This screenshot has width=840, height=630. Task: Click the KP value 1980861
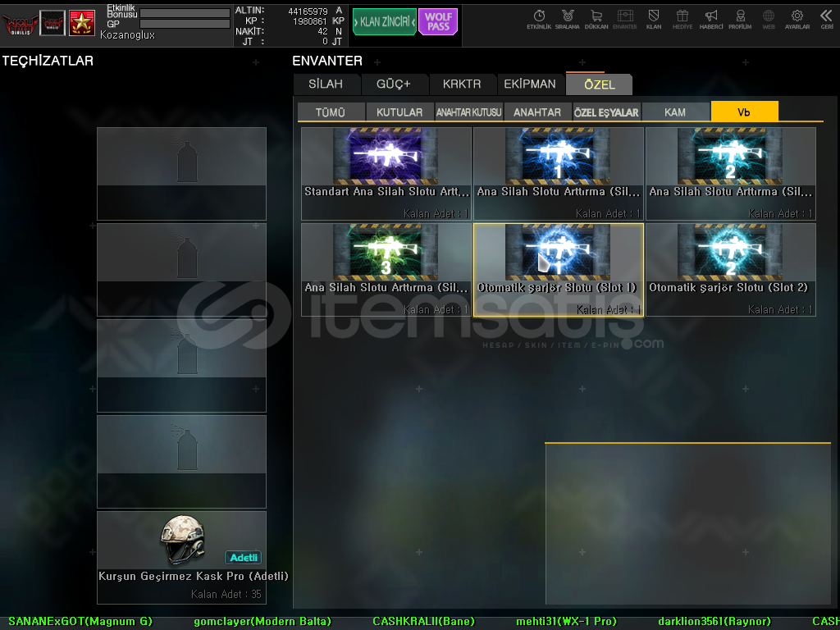coord(309,21)
